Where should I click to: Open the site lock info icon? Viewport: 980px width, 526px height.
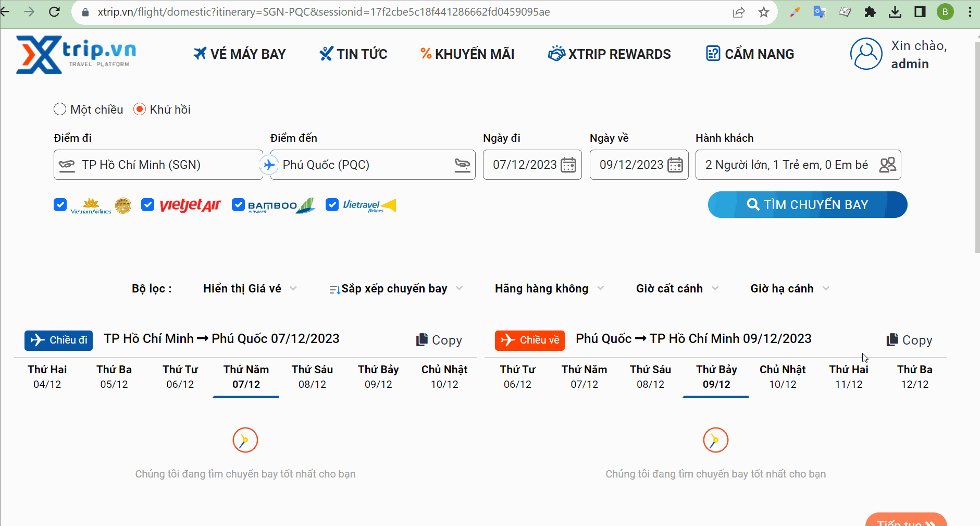coord(86,12)
